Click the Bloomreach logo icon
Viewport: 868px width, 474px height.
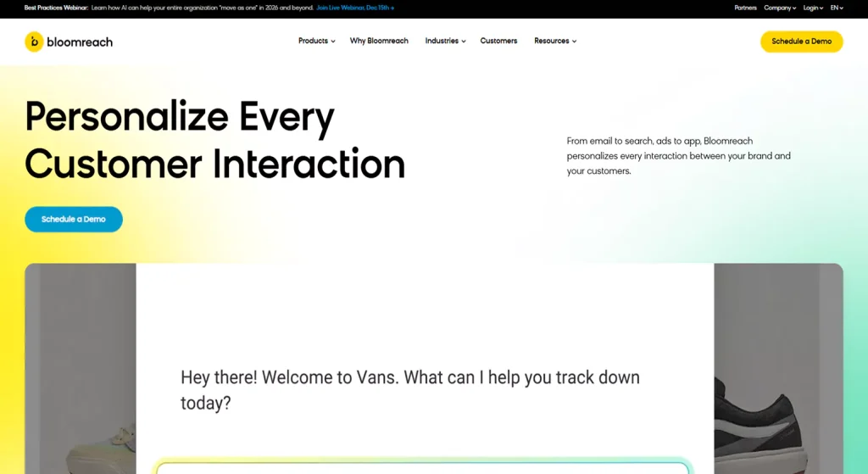click(x=34, y=42)
